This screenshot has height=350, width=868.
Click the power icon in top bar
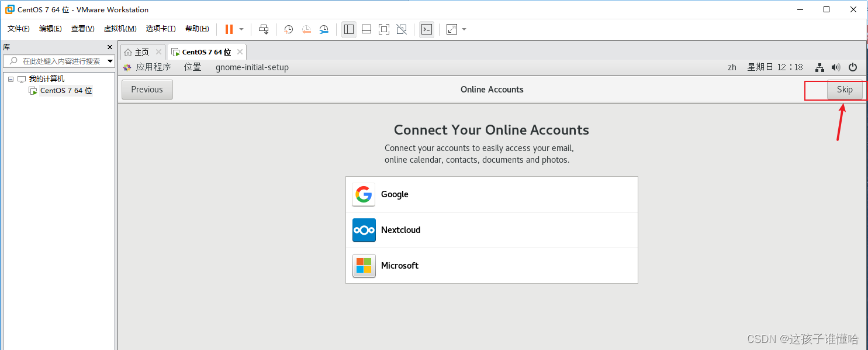[853, 67]
